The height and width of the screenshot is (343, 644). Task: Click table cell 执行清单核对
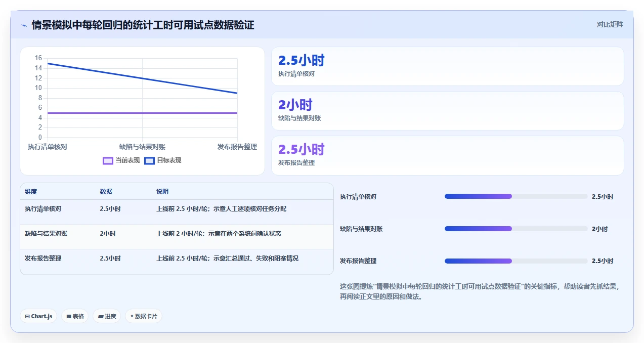point(43,208)
